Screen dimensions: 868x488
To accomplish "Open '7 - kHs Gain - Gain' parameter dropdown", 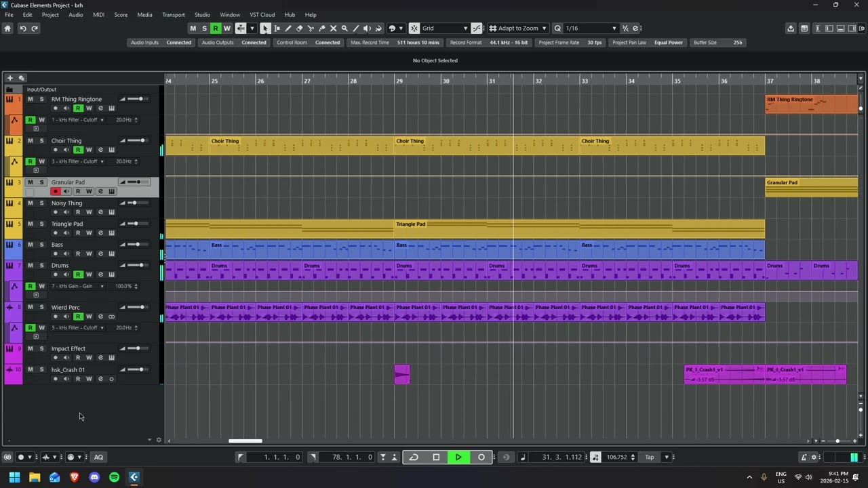I will coord(77,286).
